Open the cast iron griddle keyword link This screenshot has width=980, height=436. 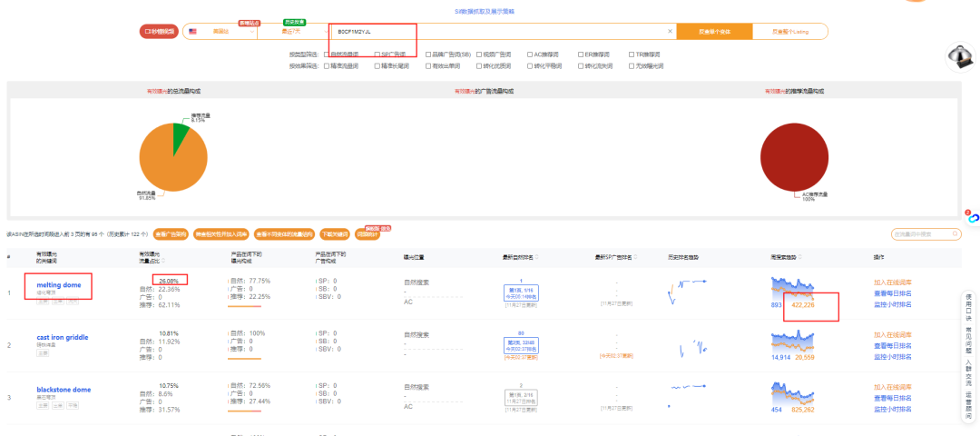63,337
